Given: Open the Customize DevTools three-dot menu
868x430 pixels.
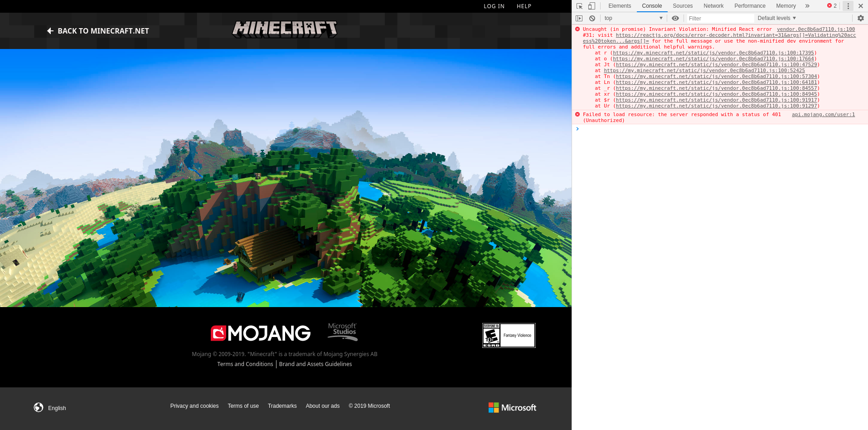Looking at the screenshot, I should [848, 6].
